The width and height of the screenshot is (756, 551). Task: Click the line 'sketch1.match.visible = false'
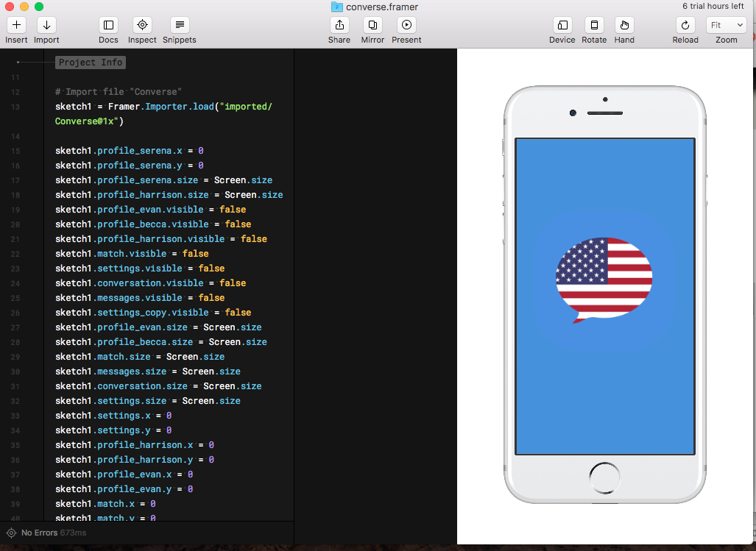[132, 253]
